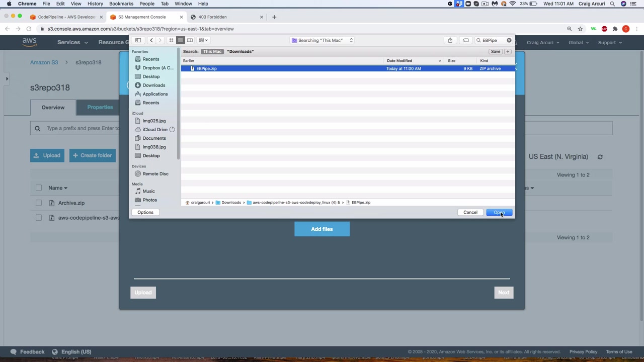
Task: Switch file dialog to icon view
Action: click(171, 40)
